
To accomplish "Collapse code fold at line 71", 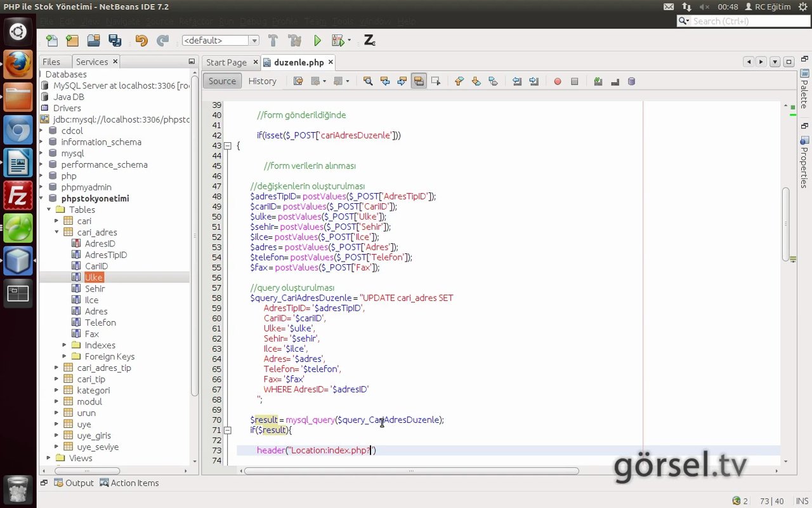I will click(x=228, y=430).
